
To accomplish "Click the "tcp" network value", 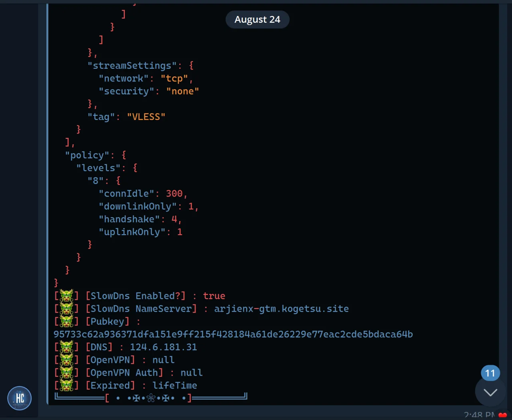I will [x=174, y=78].
